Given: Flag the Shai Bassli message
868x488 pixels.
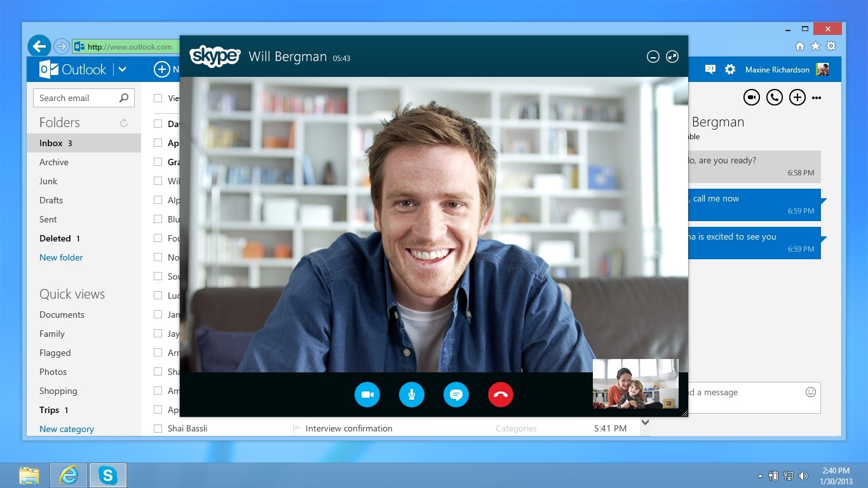Looking at the screenshot, I should 296,429.
